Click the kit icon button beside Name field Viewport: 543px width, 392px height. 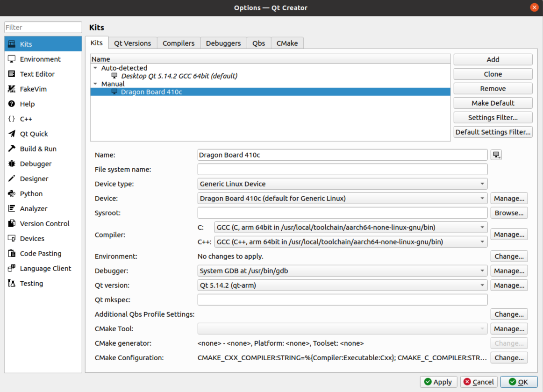coord(496,155)
